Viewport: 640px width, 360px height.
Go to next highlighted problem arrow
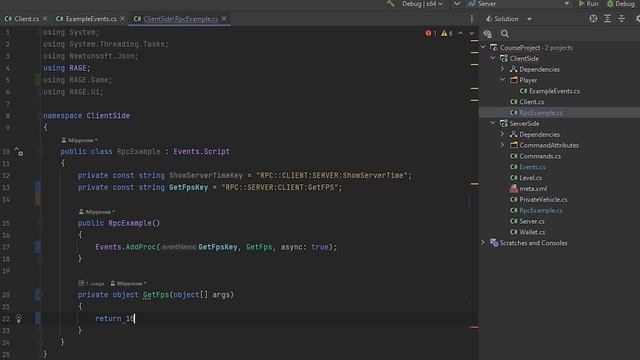click(x=472, y=33)
